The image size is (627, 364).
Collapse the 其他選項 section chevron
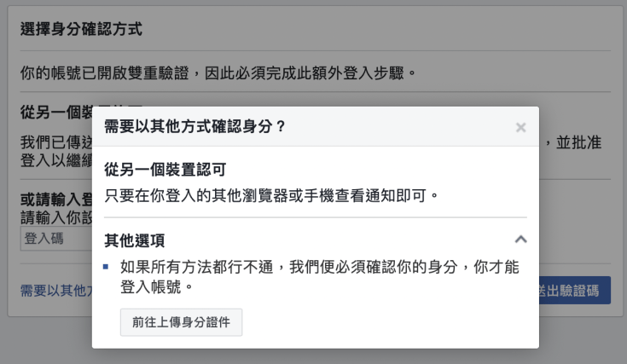pyautogui.click(x=521, y=239)
